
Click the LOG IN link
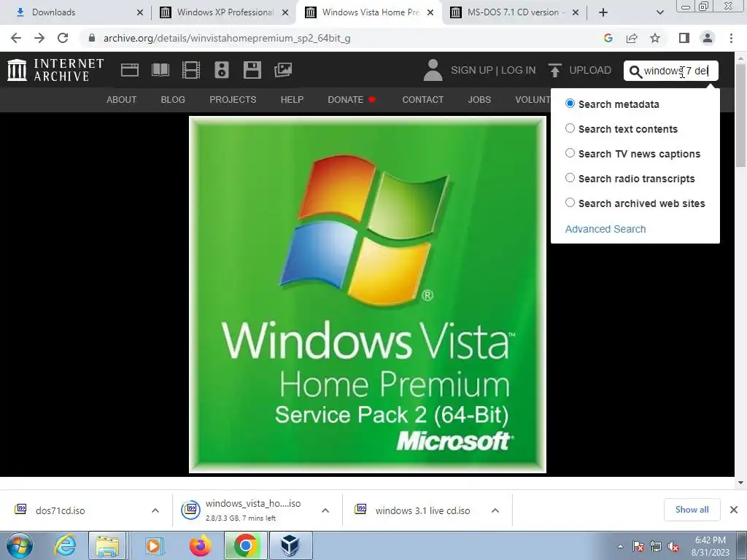coord(519,70)
